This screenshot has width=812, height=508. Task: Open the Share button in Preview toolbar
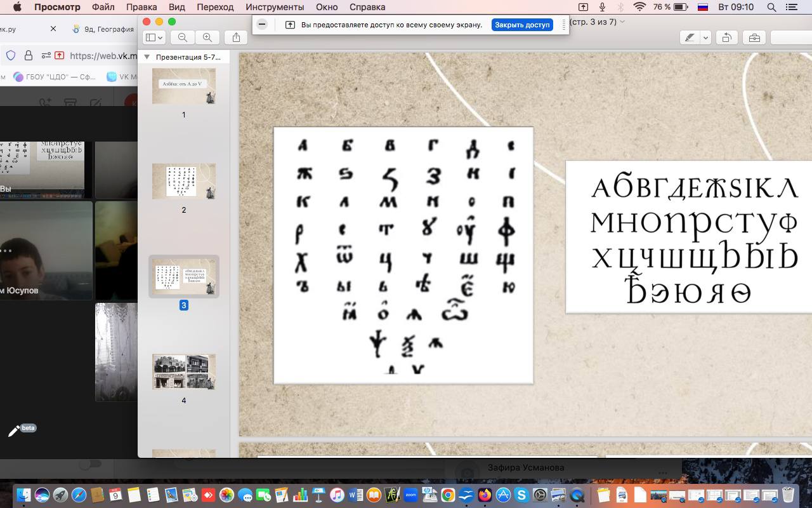[x=236, y=37]
